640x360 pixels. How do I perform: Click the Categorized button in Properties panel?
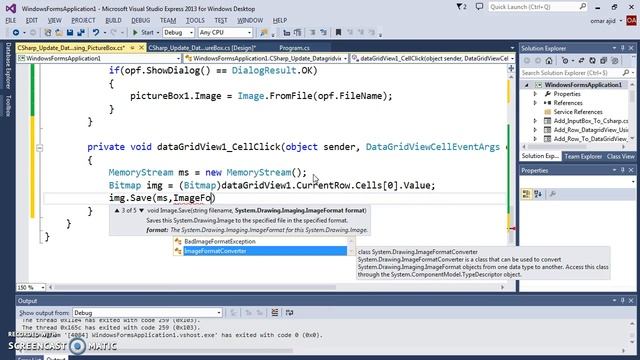527,194
